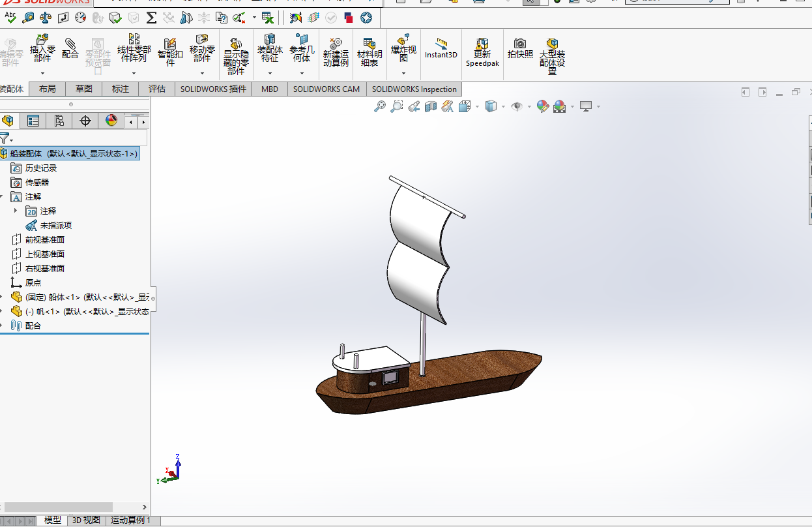812x527 pixels.
Task: Click the Assembly Visualization table icon
Action: pyautogui.click(x=267, y=18)
